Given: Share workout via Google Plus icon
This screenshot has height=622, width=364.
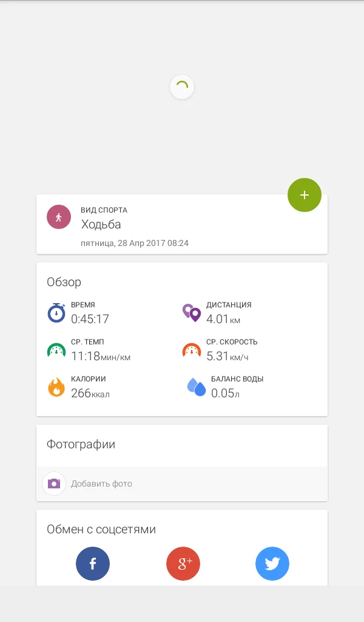Looking at the screenshot, I should (183, 563).
